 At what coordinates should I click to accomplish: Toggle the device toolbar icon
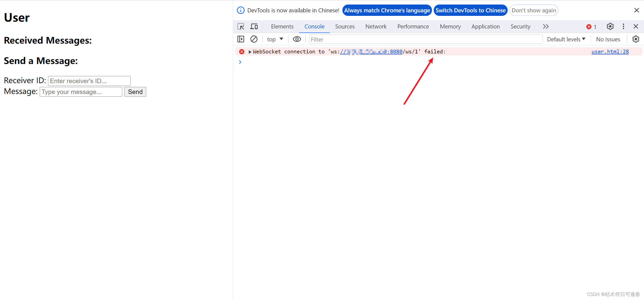pos(254,26)
